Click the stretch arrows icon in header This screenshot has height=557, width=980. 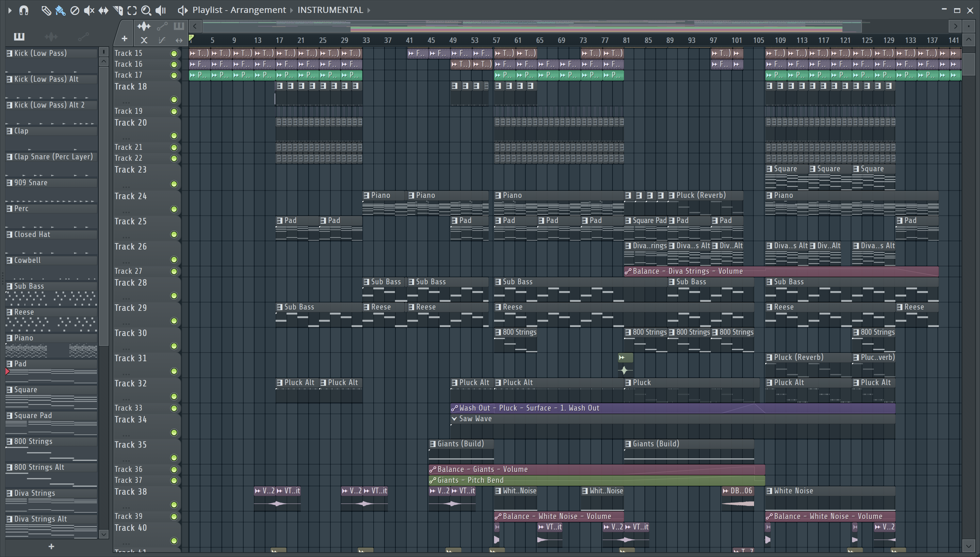pos(179,40)
